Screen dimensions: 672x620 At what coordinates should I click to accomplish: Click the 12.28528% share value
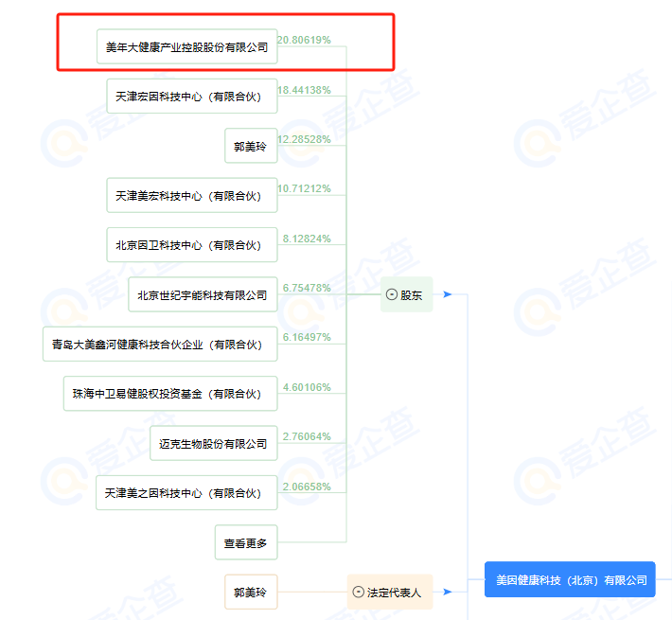click(304, 139)
